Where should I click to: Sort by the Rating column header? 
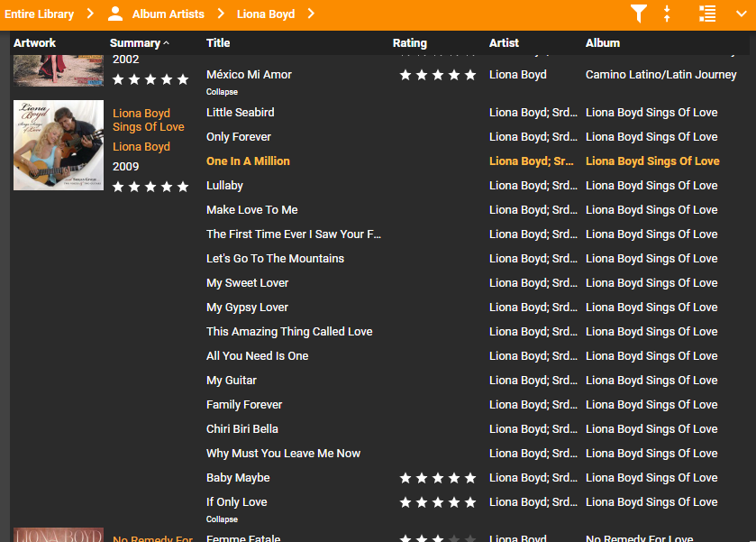pos(410,43)
